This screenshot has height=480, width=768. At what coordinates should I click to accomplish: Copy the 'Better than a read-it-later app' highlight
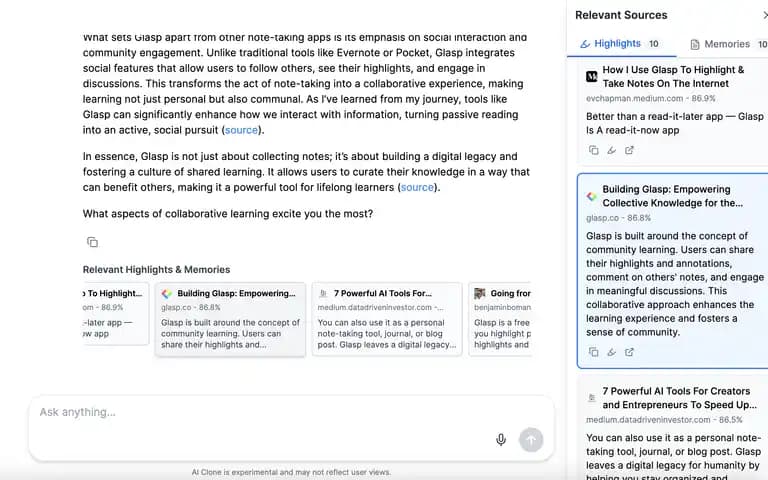pos(593,150)
